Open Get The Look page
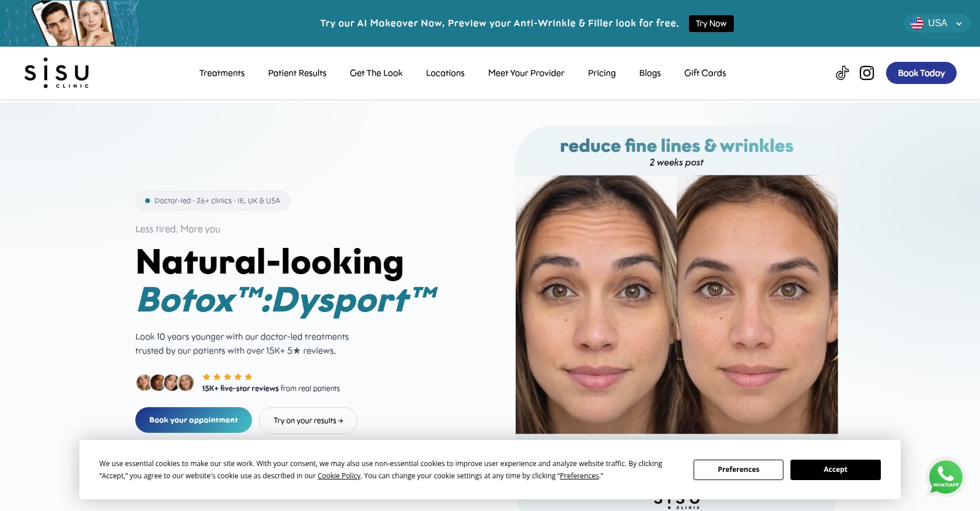Image resolution: width=980 pixels, height=511 pixels. (x=376, y=73)
